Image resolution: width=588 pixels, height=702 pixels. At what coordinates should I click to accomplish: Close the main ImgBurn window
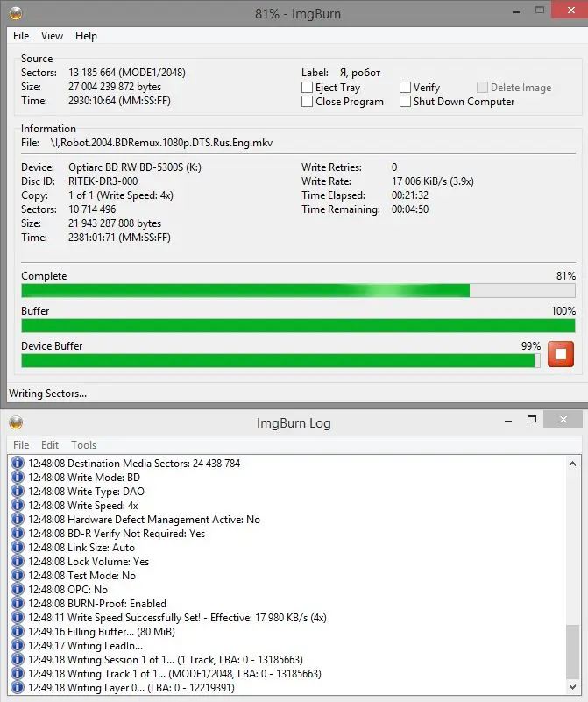pos(570,10)
